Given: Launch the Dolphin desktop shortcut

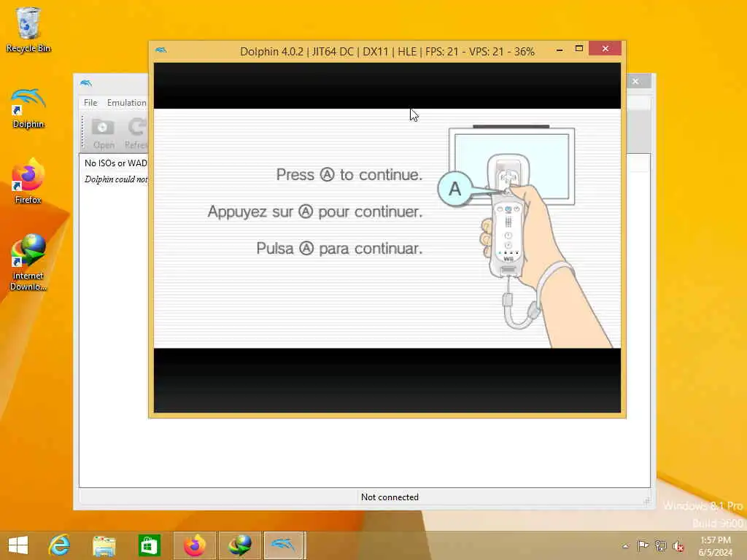Looking at the screenshot, I should (x=28, y=109).
